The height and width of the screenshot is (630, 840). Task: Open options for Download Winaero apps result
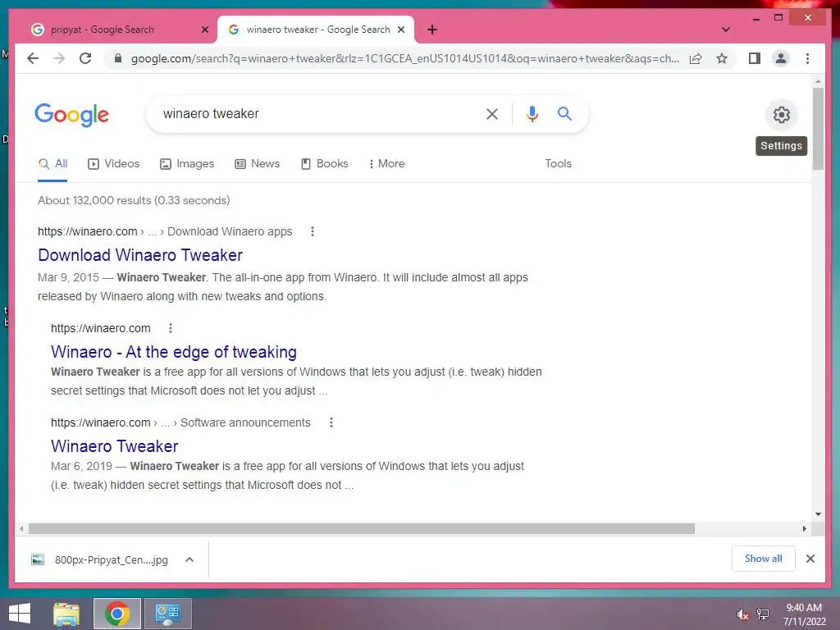point(313,231)
